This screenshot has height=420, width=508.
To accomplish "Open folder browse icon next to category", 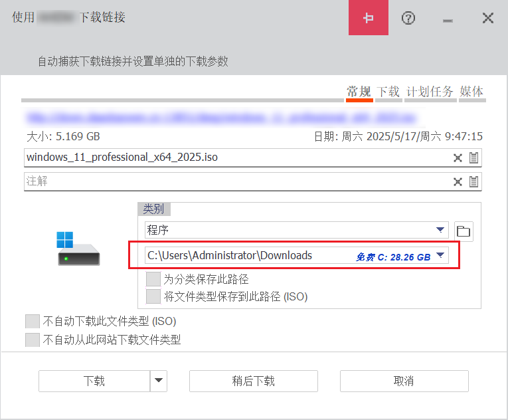I will 464,231.
